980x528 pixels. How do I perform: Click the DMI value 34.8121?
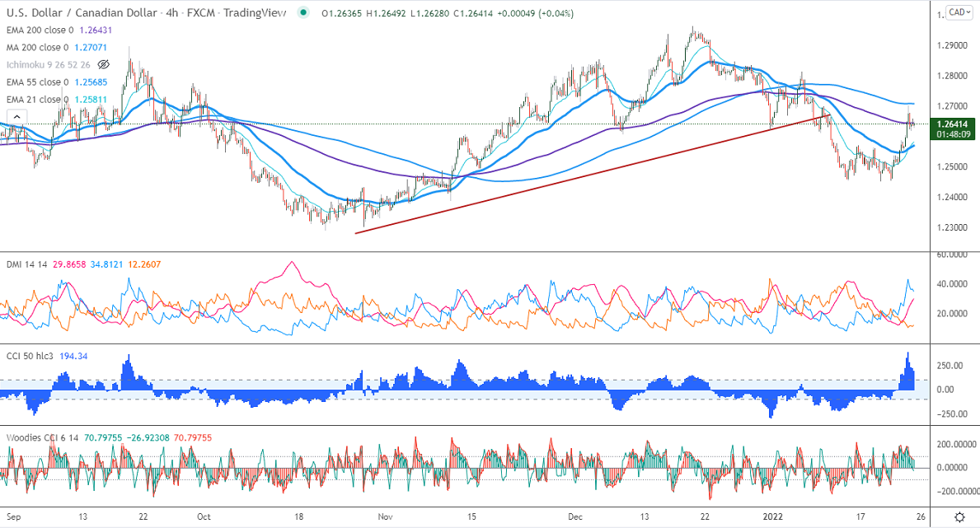point(106,264)
